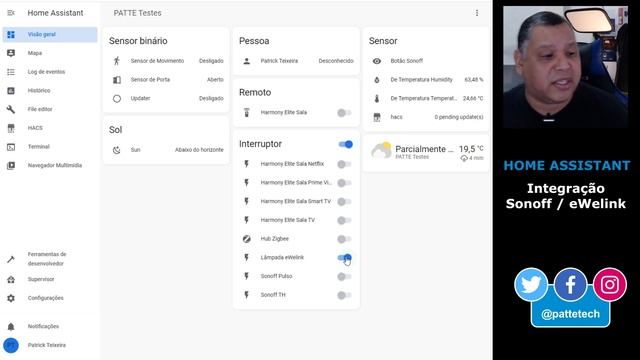Toggle Harmony Elite Sala Netflix switch
The width and height of the screenshot is (640, 360).
pos(344,164)
